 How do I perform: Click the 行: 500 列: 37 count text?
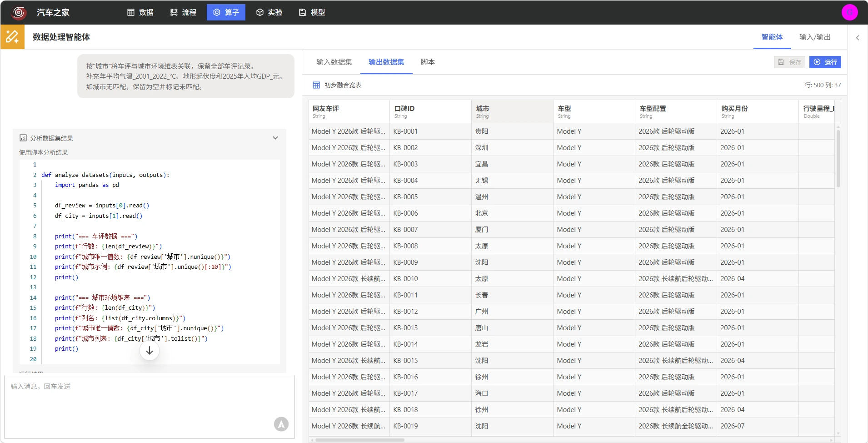coord(823,85)
